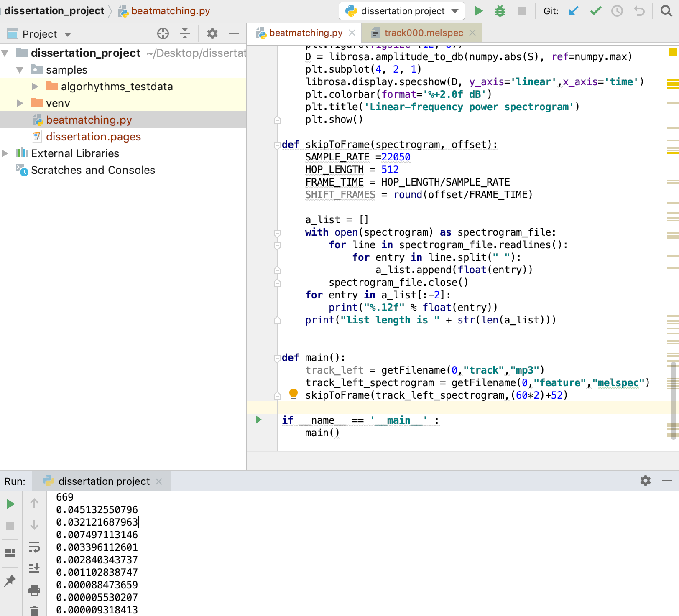The width and height of the screenshot is (679, 616).
Task: Rerun with the green Run panel arrow
Action: [x=10, y=504]
